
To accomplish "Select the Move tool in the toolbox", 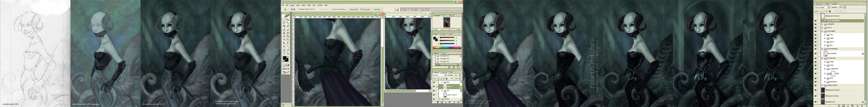I will click(288, 20).
